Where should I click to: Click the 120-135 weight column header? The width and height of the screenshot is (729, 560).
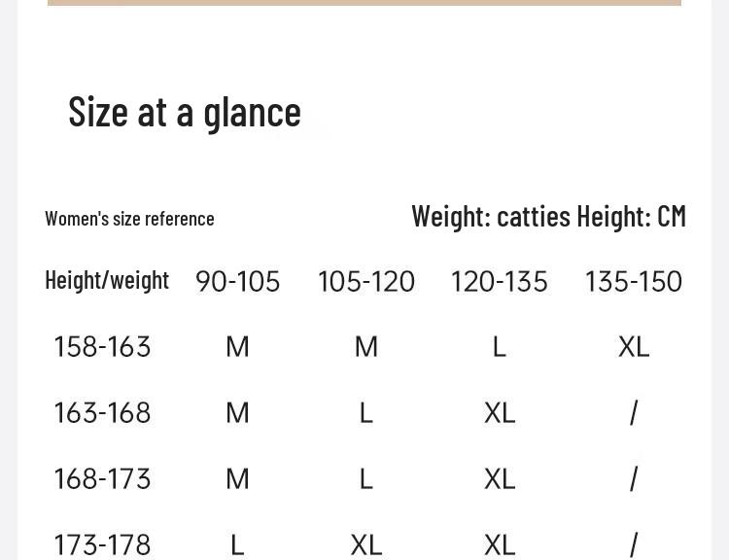[x=499, y=282]
